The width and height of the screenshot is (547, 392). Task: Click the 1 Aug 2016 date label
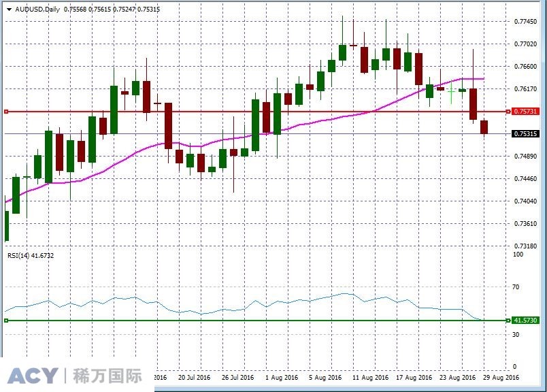coord(282,377)
